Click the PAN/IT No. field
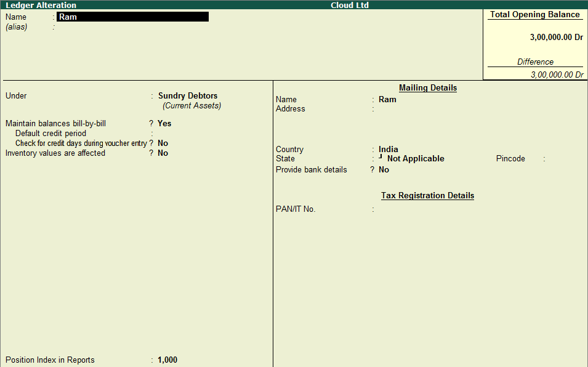This screenshot has height=367, width=588. point(431,209)
